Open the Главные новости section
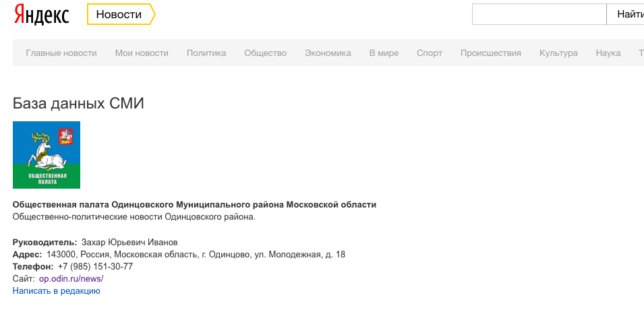The image size is (644, 316). click(x=61, y=53)
